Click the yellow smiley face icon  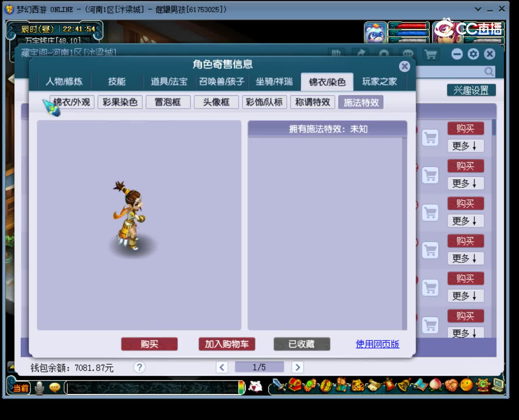pos(466,385)
